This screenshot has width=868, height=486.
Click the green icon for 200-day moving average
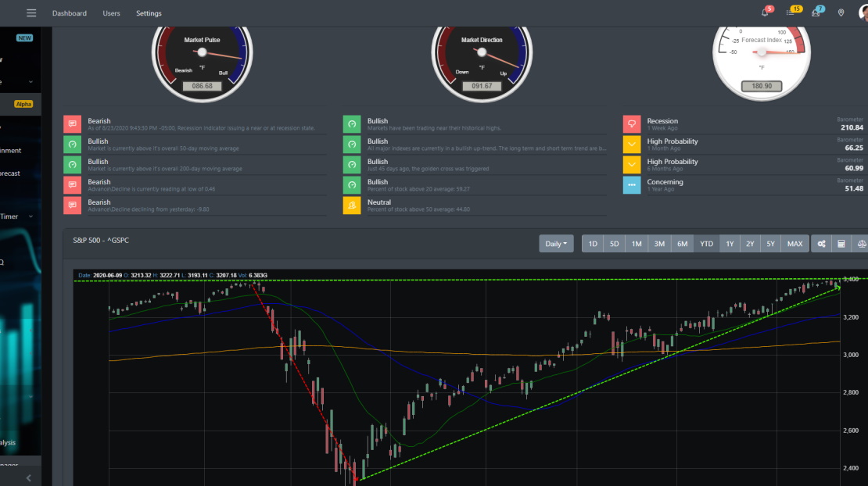coord(73,165)
